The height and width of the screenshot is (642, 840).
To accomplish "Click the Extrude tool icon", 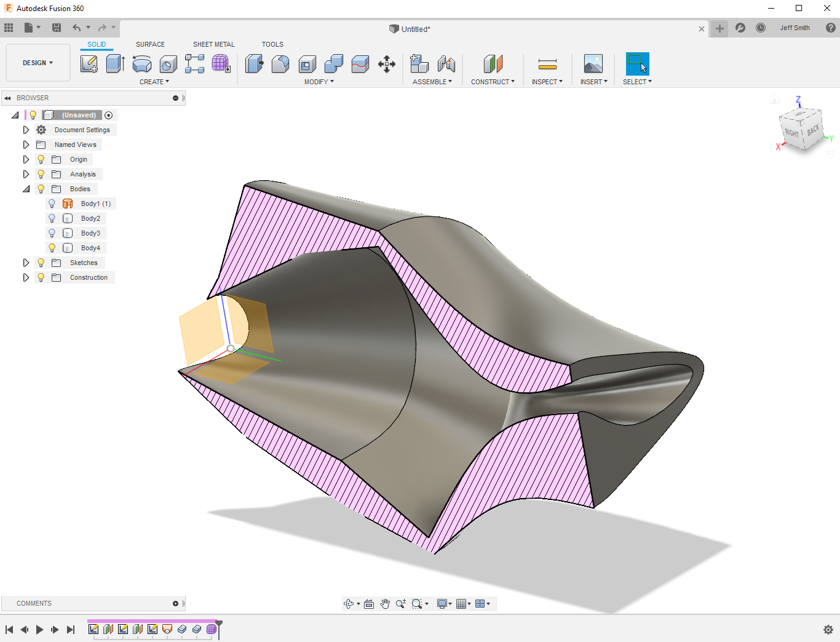I will pos(115,64).
